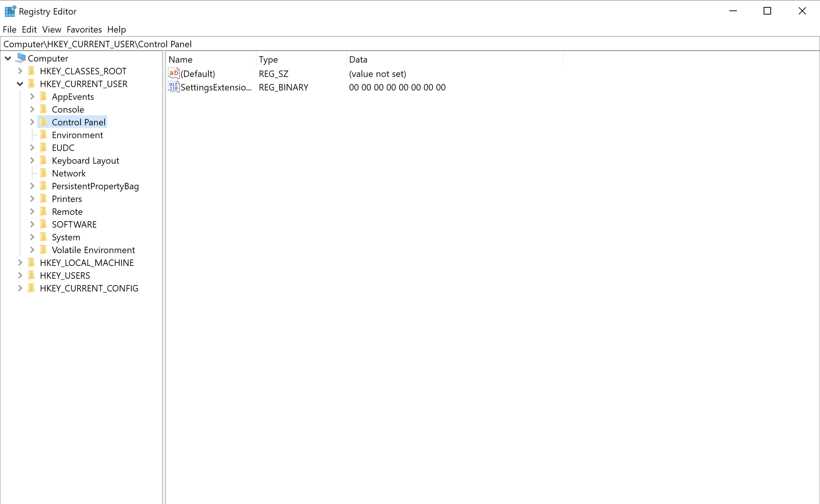Select the SOFTWARE key label
The image size is (820, 504).
74,225
